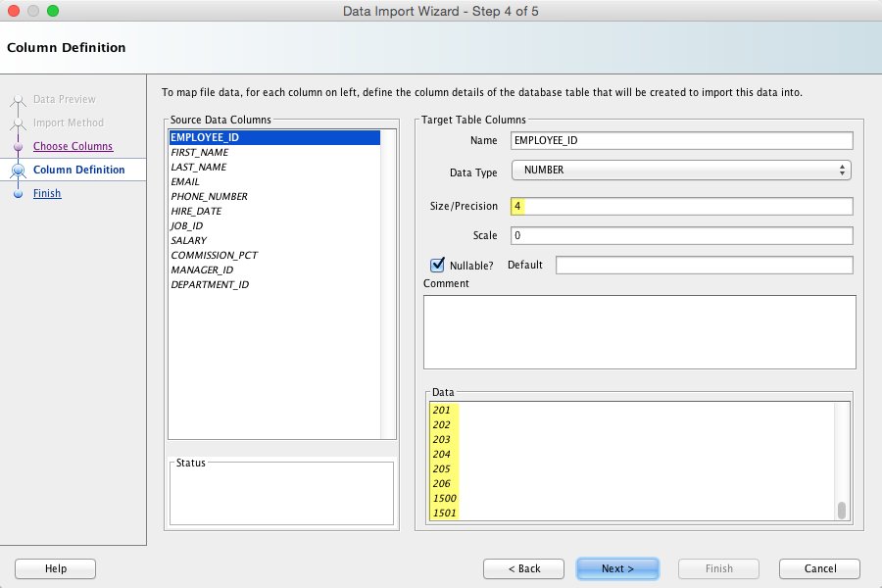
Task: Click data value 204 in Data list
Action: (442, 454)
